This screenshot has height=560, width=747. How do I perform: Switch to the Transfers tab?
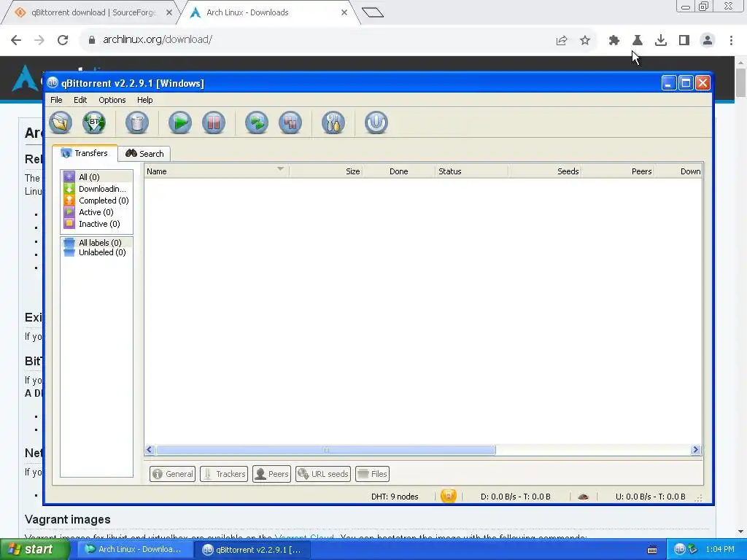(85, 153)
